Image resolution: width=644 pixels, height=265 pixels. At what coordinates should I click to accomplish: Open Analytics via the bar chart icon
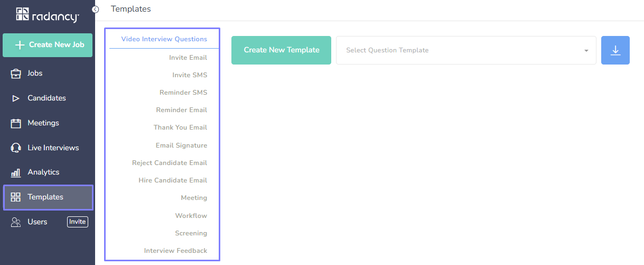pos(16,172)
